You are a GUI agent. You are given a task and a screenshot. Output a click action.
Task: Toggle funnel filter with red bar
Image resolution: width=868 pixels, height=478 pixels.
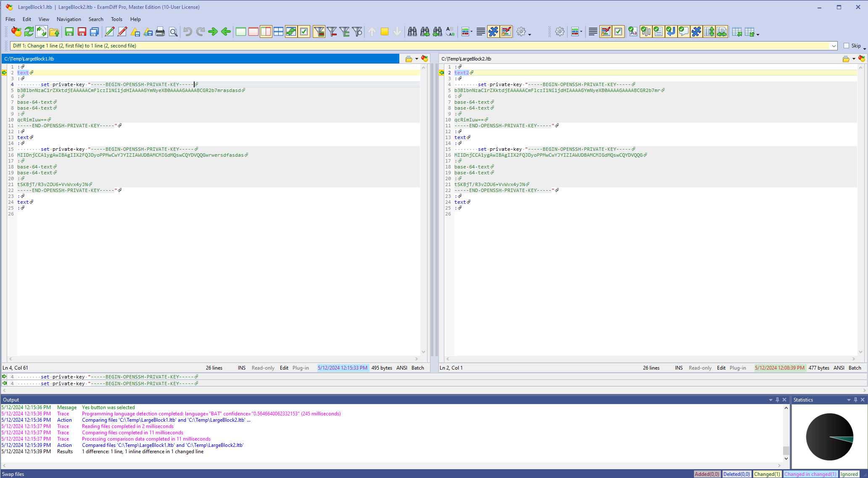click(332, 32)
